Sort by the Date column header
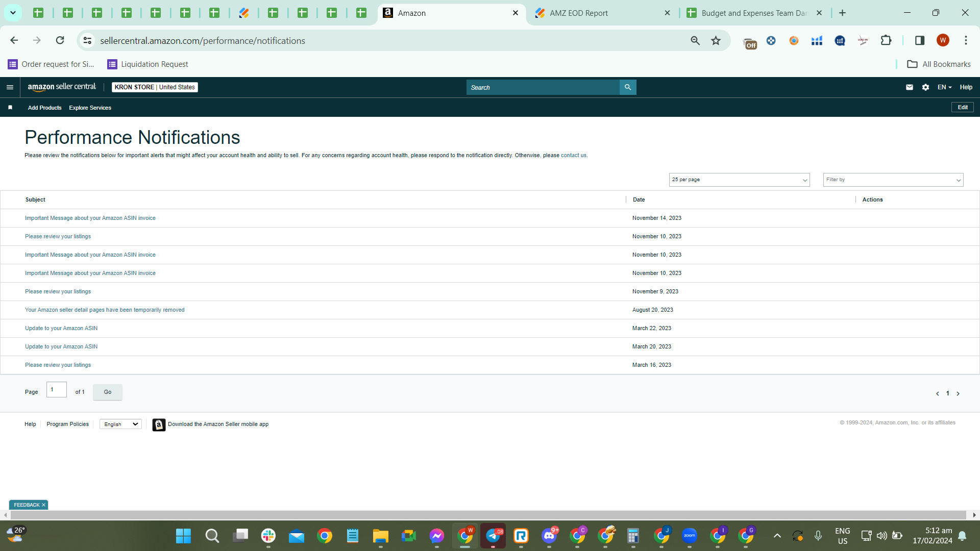This screenshot has height=551, width=980. 639,199
